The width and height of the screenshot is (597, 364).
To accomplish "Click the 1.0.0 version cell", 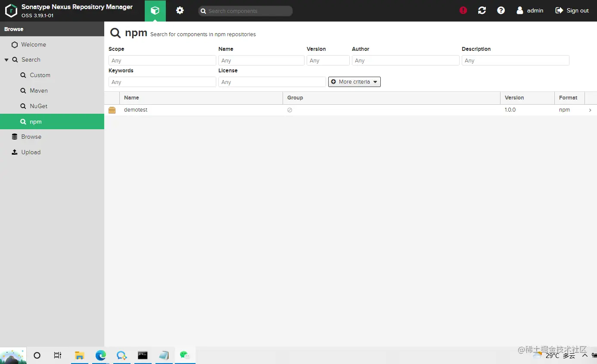I will [x=510, y=110].
